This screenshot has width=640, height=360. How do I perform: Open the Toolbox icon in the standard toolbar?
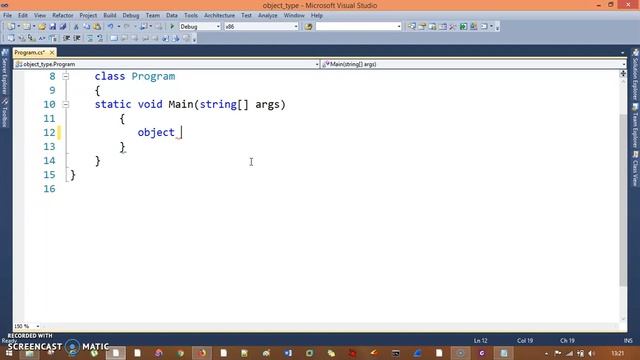(x=453, y=27)
